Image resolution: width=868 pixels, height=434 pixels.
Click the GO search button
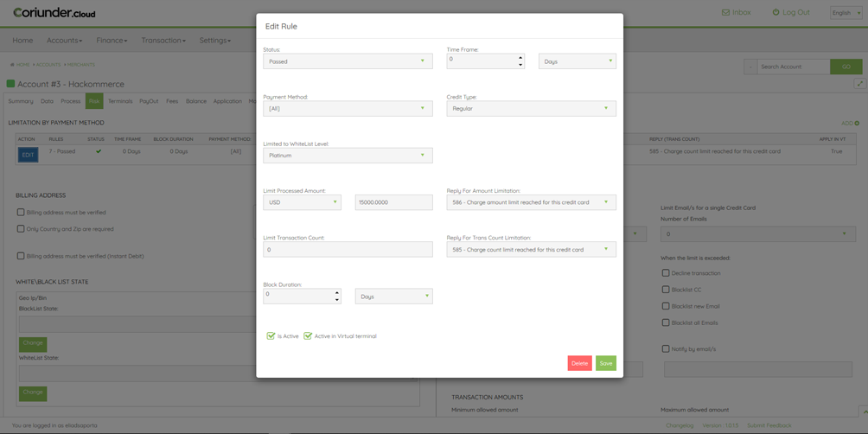tap(846, 67)
